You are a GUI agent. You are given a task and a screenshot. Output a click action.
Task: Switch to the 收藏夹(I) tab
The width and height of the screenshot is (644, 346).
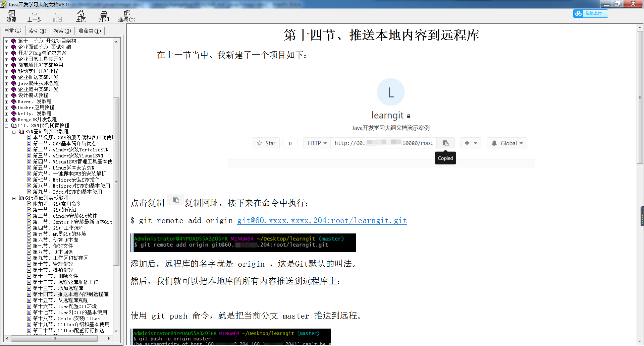(x=90, y=31)
